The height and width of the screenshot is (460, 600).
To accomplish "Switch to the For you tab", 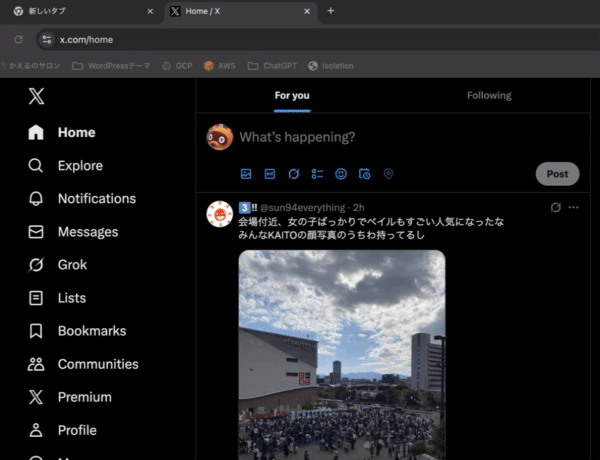I will point(292,96).
